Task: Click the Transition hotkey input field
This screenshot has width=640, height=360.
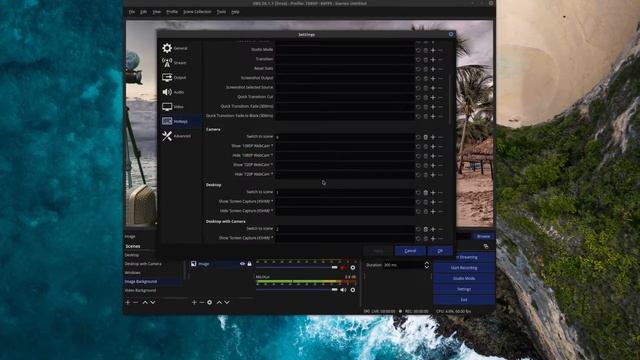Action: coord(344,60)
